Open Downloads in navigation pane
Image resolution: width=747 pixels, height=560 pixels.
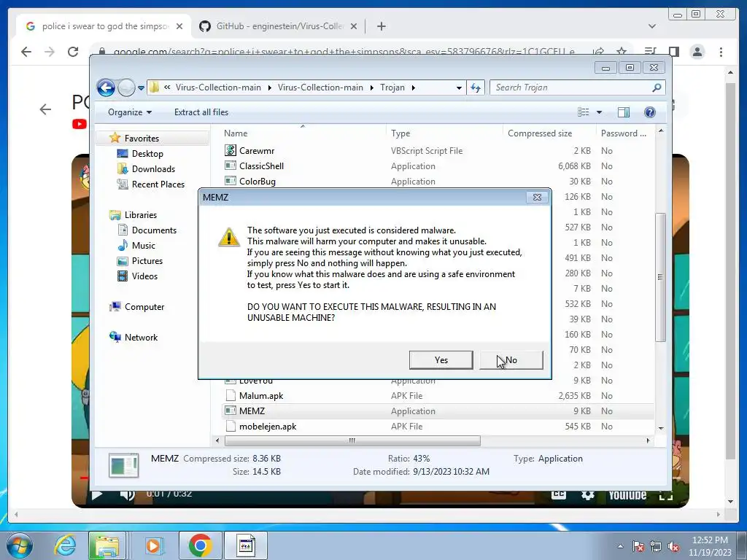click(x=153, y=169)
